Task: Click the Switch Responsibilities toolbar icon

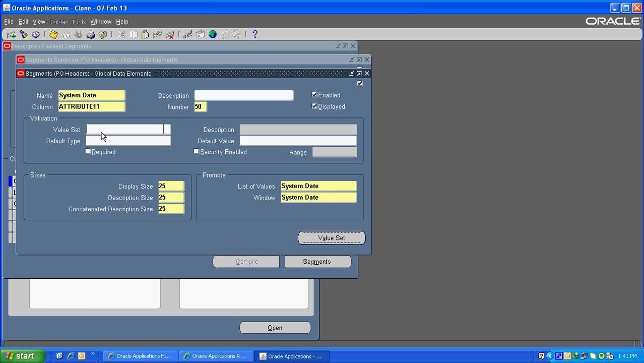Action: [78, 35]
